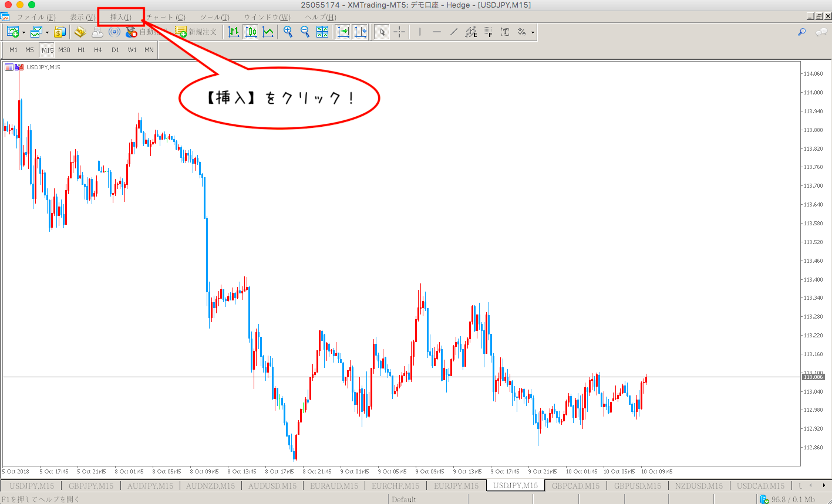The width and height of the screenshot is (832, 504).
Task: Expand the new chart dropdown arrow
Action: [23, 32]
